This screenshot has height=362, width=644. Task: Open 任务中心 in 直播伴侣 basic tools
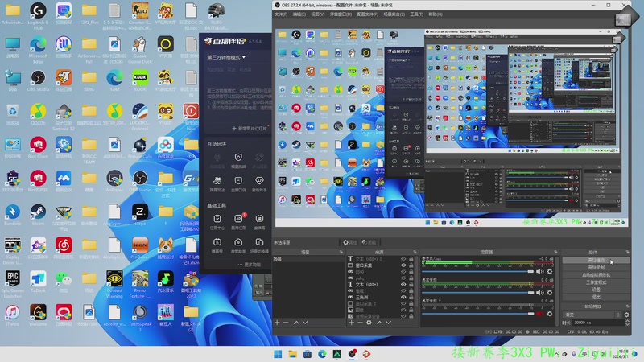(x=217, y=222)
